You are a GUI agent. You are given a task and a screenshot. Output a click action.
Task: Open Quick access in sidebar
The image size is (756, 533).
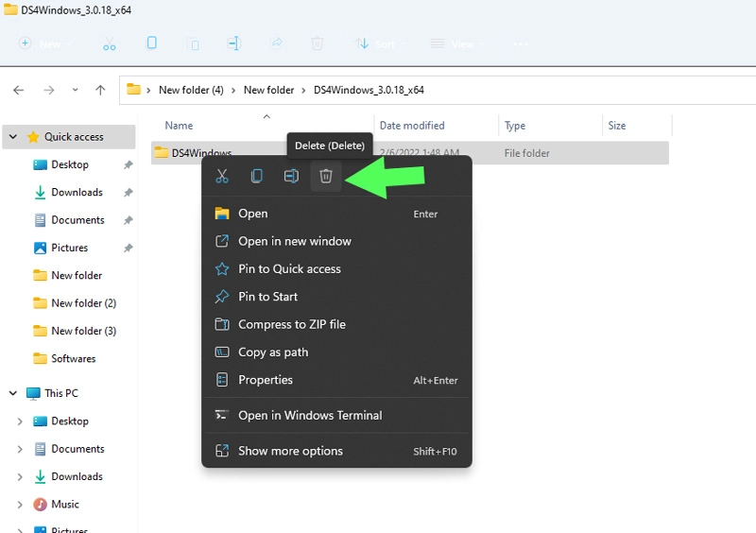coord(74,137)
